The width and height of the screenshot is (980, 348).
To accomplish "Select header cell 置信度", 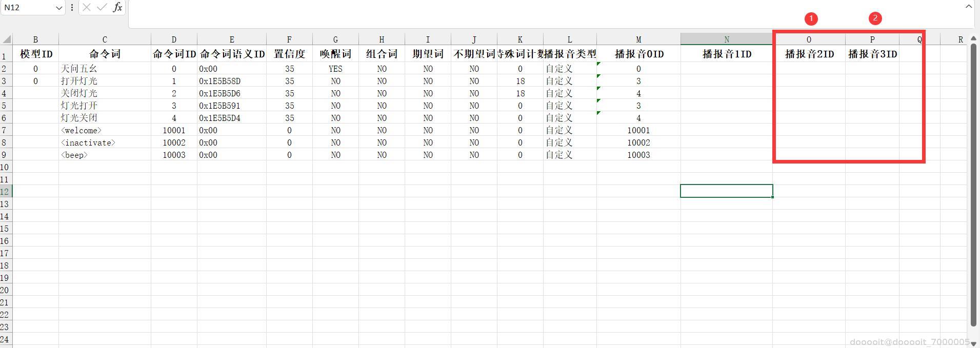I will [x=289, y=54].
